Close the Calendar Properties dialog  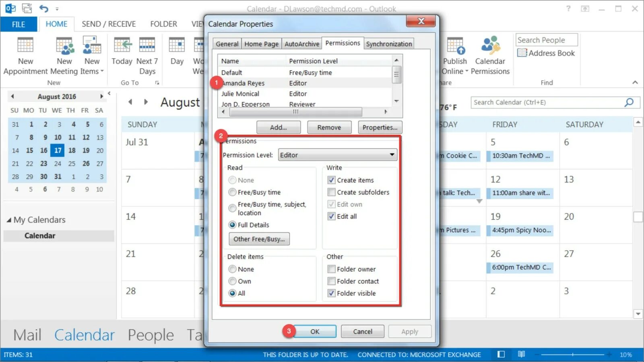coord(421,21)
